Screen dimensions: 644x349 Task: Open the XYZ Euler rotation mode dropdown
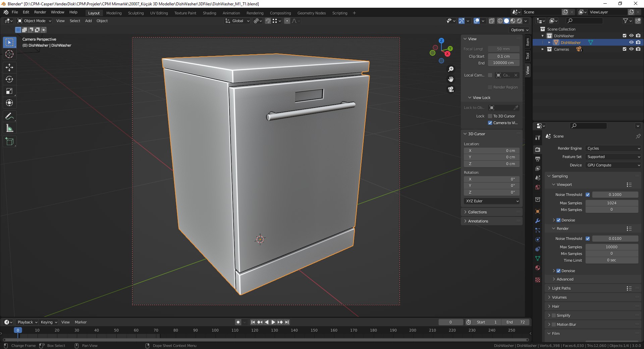tap(492, 201)
